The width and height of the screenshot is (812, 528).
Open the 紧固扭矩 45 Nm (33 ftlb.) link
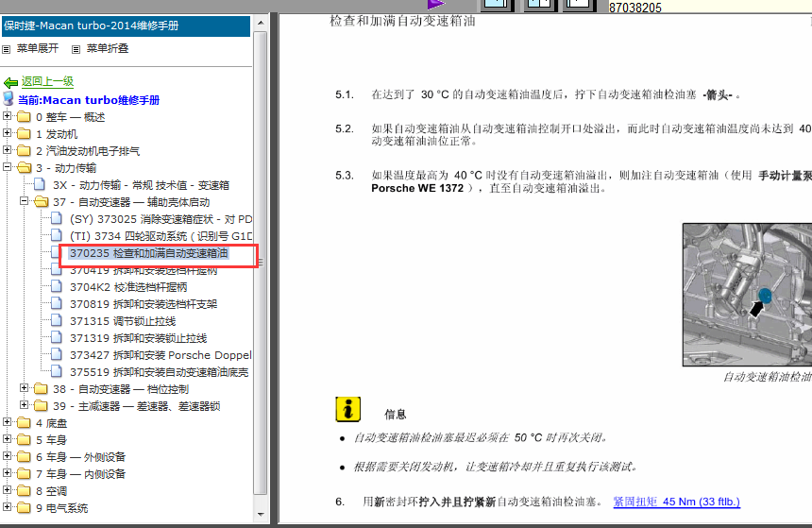(676, 502)
